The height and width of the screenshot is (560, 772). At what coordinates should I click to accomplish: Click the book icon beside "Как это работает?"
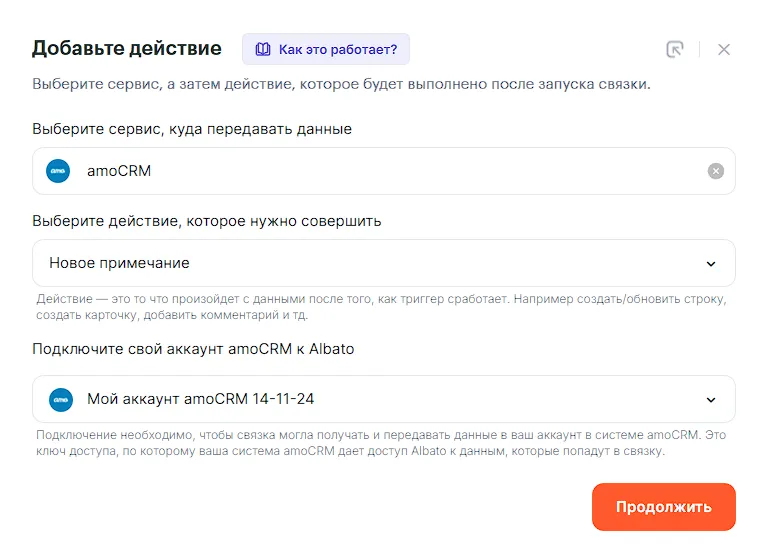tap(263, 49)
